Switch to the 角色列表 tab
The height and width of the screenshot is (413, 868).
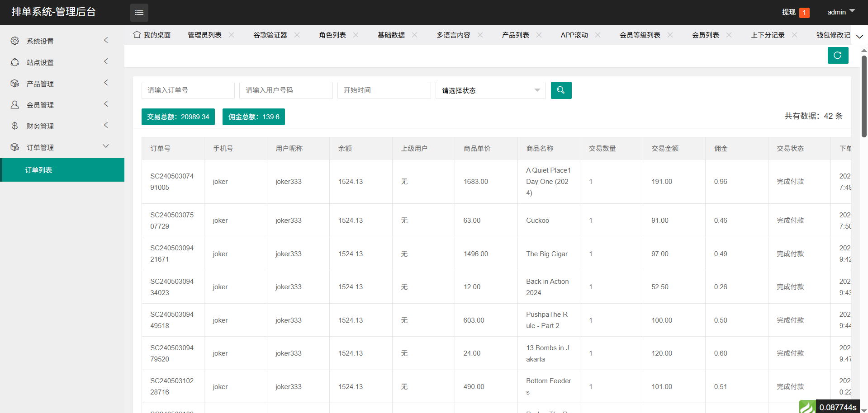(x=332, y=35)
